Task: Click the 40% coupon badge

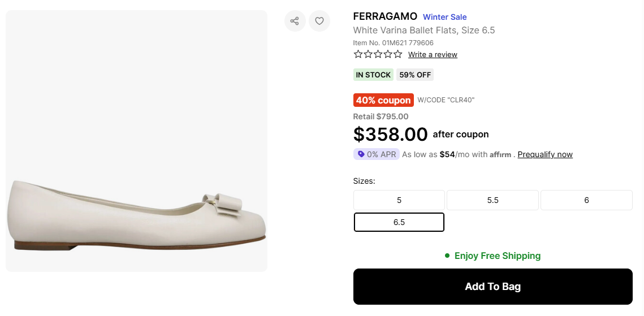Action: click(383, 100)
